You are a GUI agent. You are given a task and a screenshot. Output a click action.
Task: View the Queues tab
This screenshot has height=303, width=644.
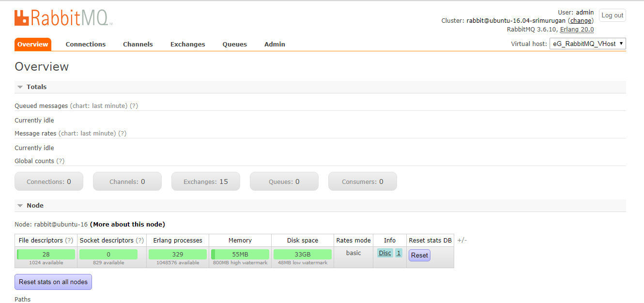pos(235,44)
